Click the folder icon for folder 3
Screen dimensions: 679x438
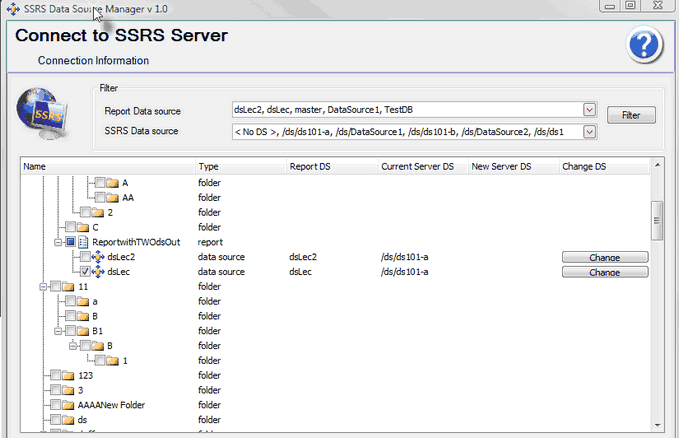68,390
